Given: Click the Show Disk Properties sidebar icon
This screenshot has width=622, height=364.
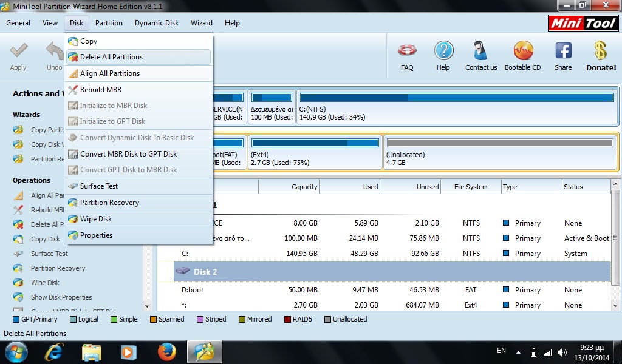Looking at the screenshot, I should [18, 297].
